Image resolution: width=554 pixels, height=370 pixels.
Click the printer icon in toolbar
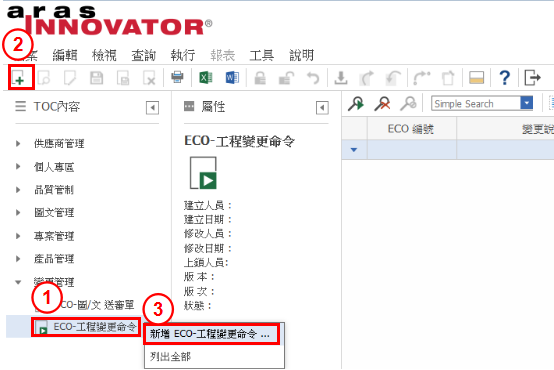click(x=177, y=77)
